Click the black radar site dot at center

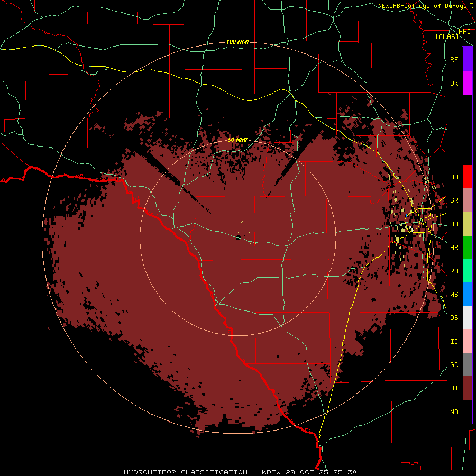coord(238,237)
